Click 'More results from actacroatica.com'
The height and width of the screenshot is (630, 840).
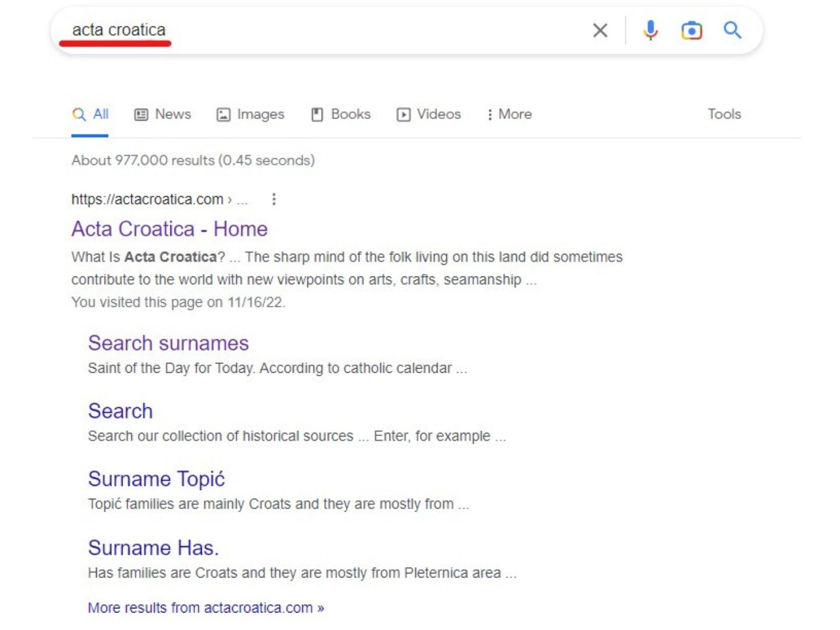pyautogui.click(x=206, y=608)
